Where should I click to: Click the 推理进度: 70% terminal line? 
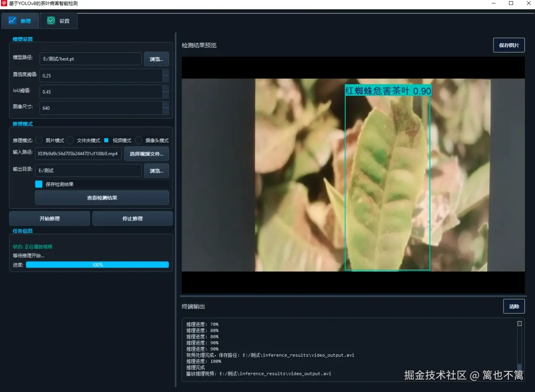[x=202, y=324]
